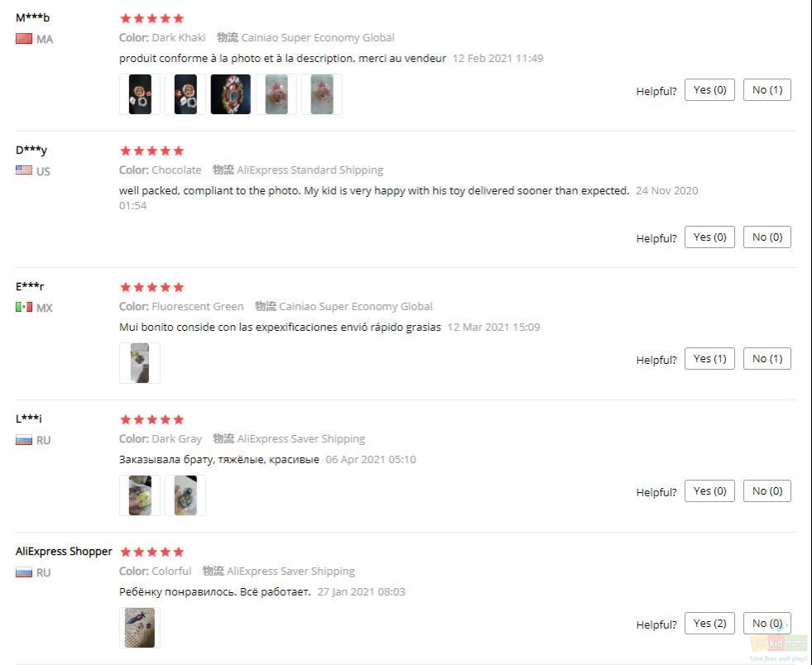Vote Yes (0) on D***y's review
Viewport: 812px width, 665px height.
click(x=709, y=237)
